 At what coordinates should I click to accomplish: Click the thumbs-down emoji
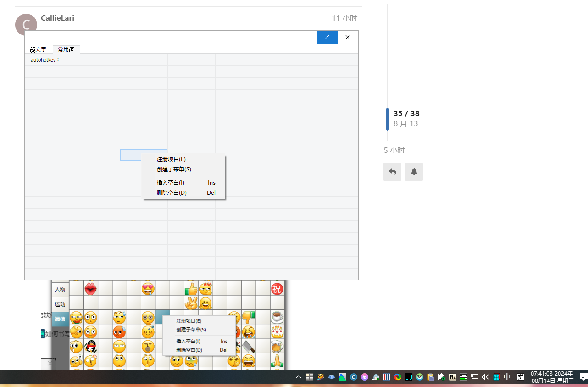pos(249,317)
